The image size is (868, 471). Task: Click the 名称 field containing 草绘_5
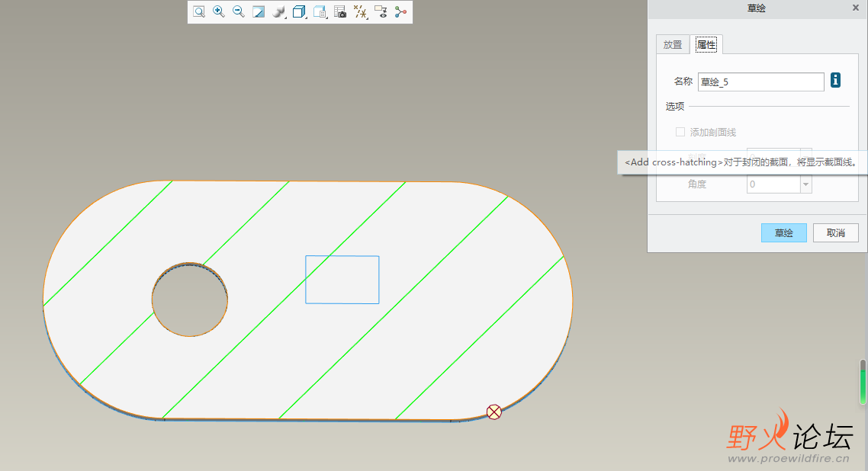point(760,82)
